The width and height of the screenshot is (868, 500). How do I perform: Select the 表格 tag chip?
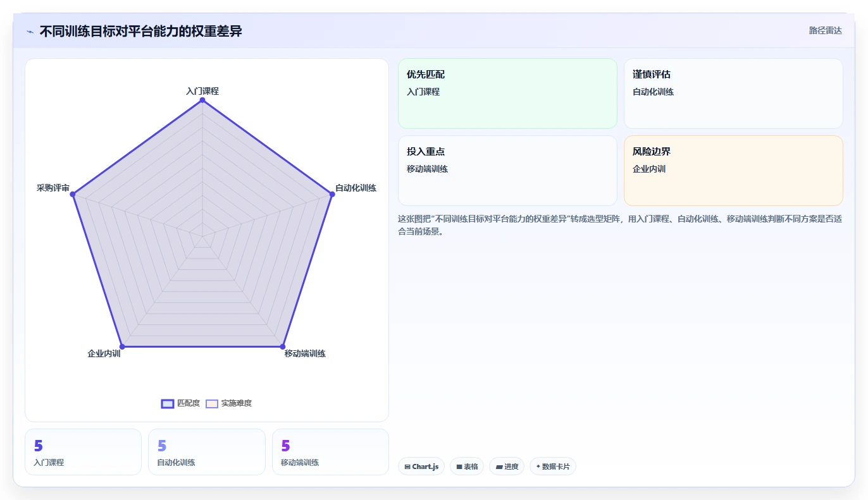tap(467, 466)
